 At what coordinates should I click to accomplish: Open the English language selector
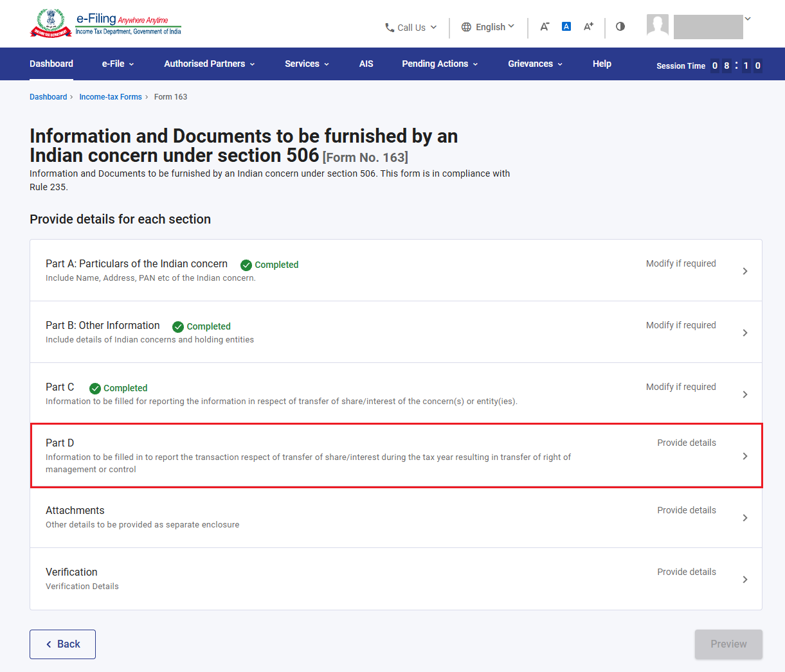point(488,27)
